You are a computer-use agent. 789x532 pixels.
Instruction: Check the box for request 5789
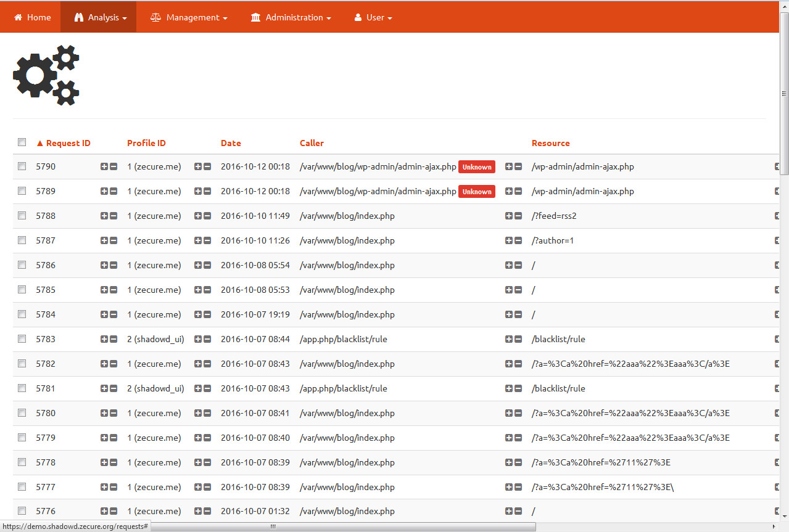click(x=22, y=191)
